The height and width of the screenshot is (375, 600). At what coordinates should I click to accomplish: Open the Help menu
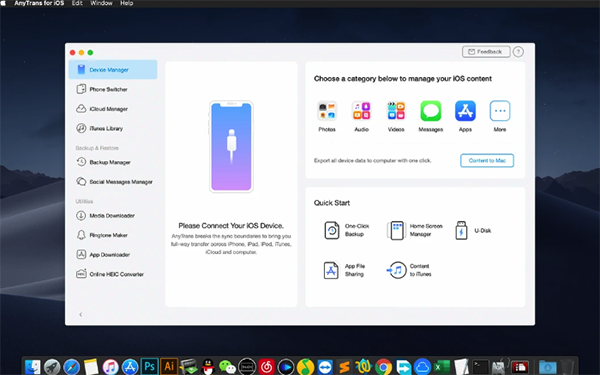coord(127,3)
